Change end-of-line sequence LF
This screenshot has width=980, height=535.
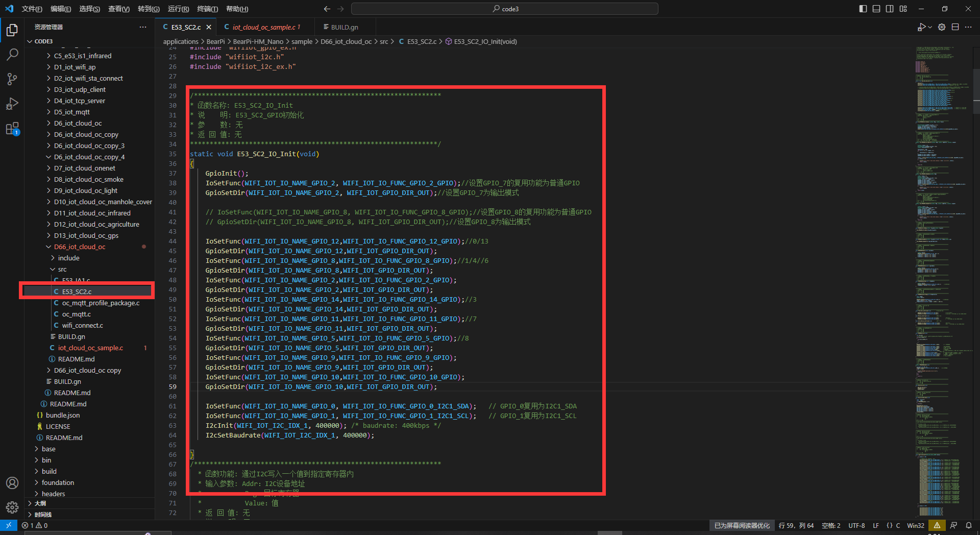point(876,525)
